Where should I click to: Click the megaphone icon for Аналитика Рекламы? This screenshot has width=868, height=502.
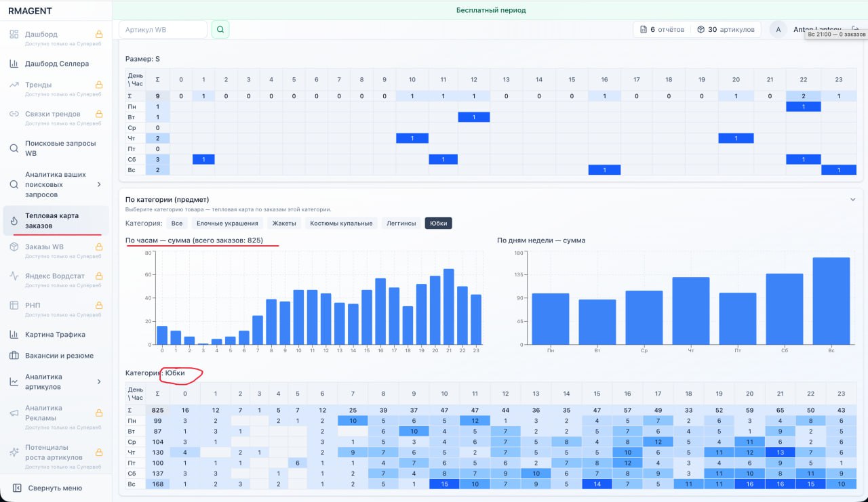pyautogui.click(x=14, y=413)
